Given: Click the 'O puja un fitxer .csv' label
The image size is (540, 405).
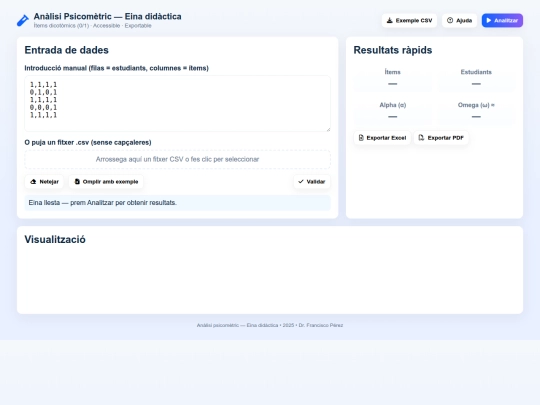Looking at the screenshot, I should tap(88, 142).
